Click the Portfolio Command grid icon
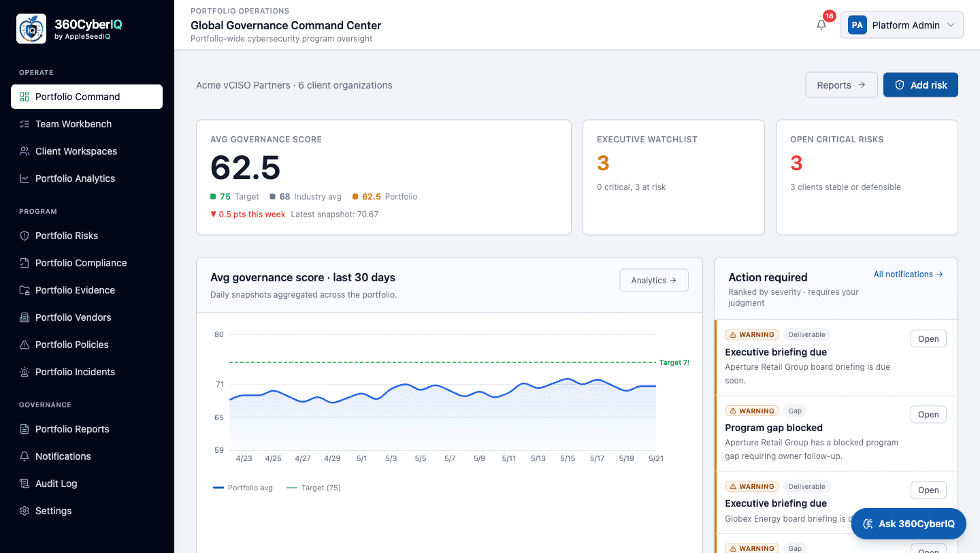The width and height of the screenshot is (980, 553). 24,97
